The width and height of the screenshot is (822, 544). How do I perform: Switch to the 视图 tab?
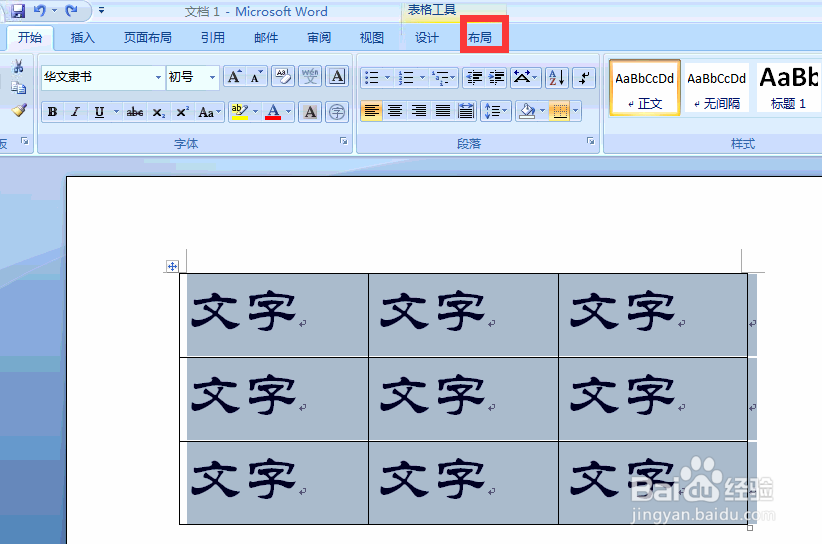click(372, 38)
